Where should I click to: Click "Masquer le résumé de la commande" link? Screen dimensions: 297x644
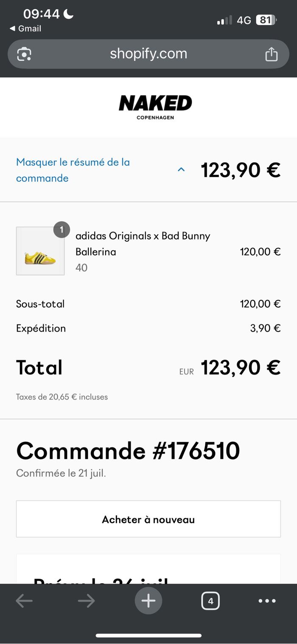point(73,170)
